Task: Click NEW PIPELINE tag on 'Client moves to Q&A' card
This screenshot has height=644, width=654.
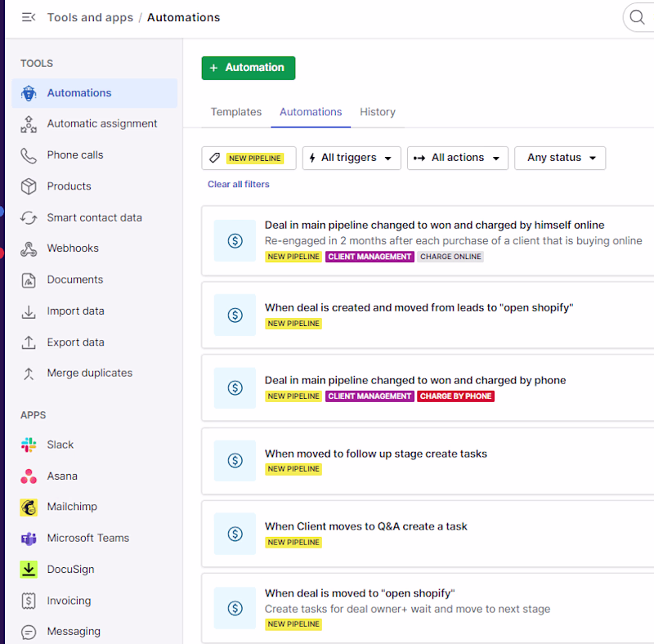Action: (x=293, y=542)
